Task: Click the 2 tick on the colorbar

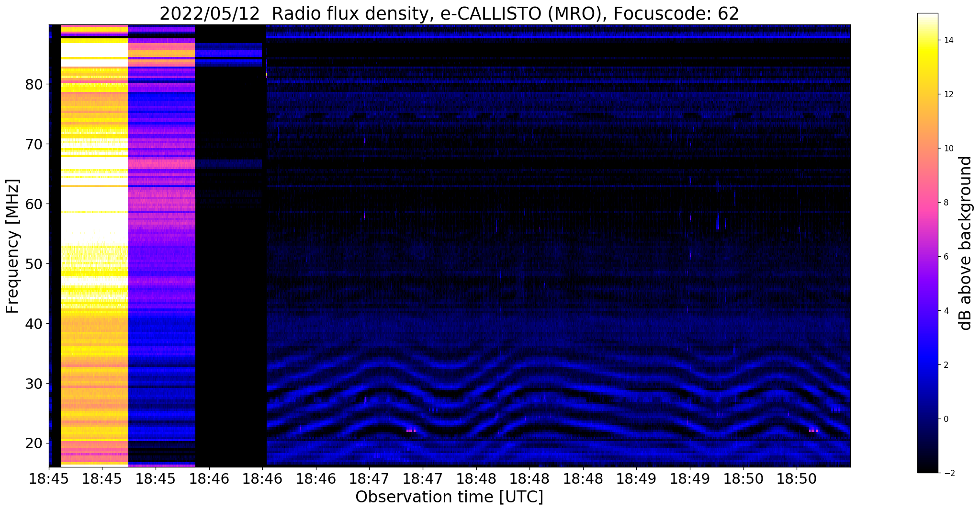Action: click(945, 365)
